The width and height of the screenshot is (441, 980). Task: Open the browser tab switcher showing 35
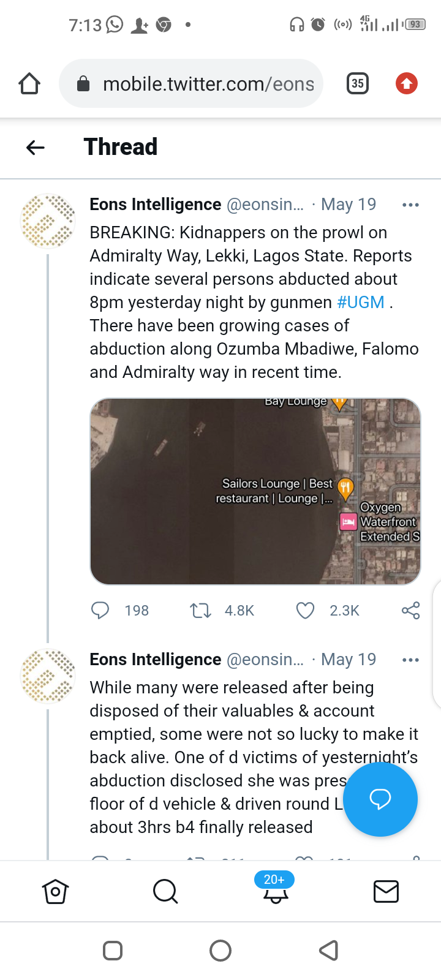pyautogui.click(x=358, y=83)
